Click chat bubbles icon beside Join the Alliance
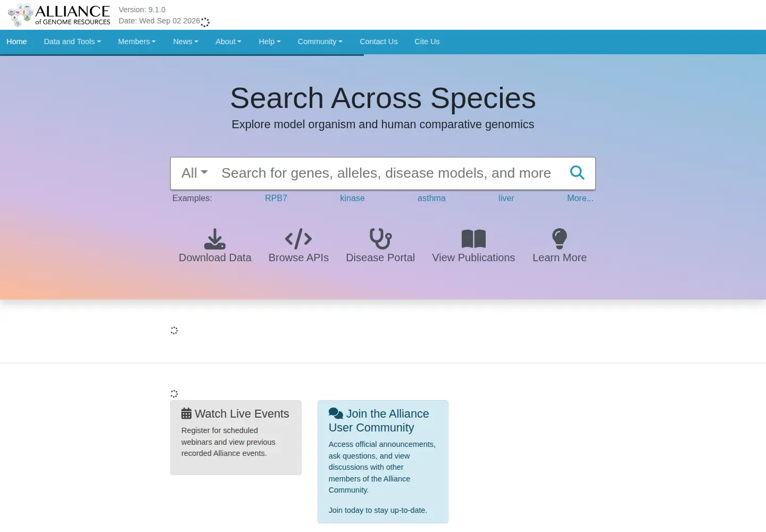Viewport: 766px width, 532px height. point(336,413)
